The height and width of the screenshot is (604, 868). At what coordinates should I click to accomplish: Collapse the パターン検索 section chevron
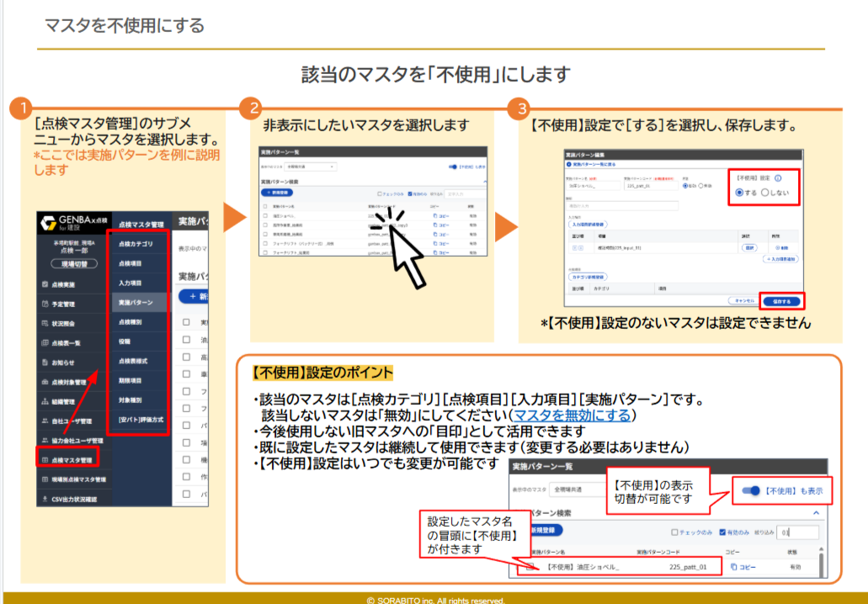(816, 512)
